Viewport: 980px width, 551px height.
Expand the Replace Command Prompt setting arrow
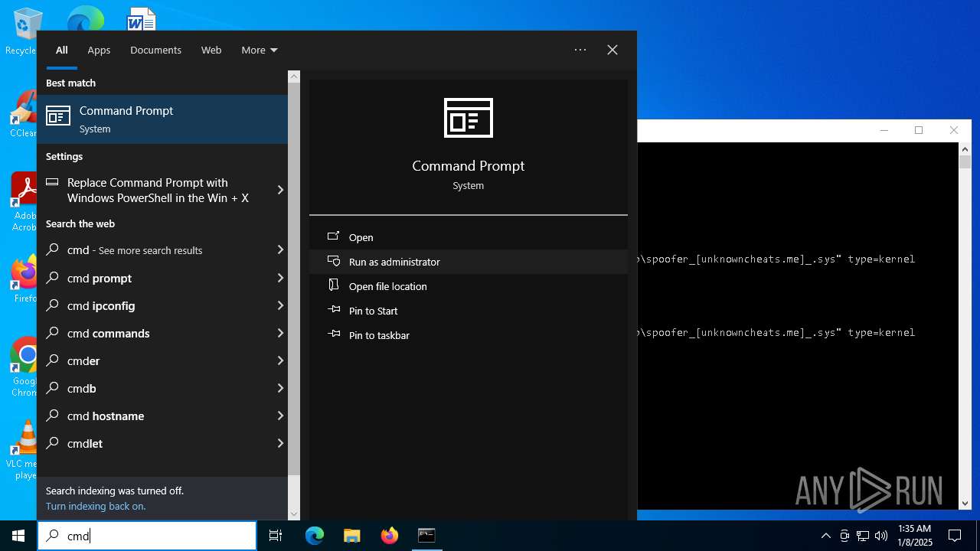pos(280,190)
